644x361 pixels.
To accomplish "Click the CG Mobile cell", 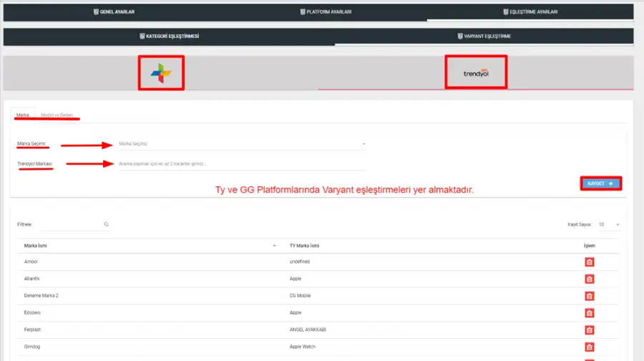I will click(301, 296).
